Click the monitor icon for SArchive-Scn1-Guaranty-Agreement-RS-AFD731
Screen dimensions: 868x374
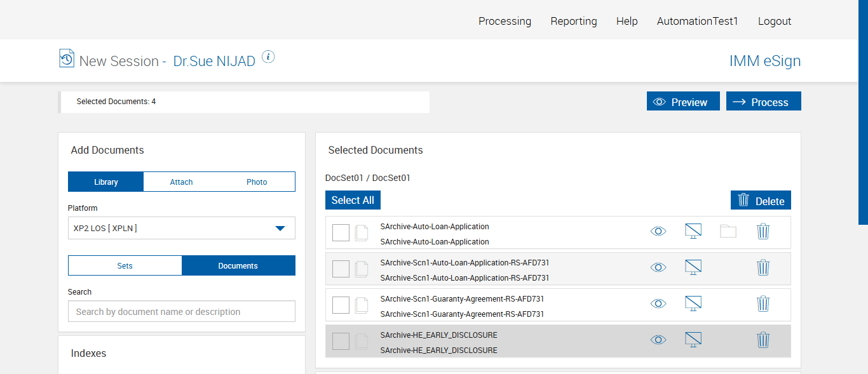(693, 304)
